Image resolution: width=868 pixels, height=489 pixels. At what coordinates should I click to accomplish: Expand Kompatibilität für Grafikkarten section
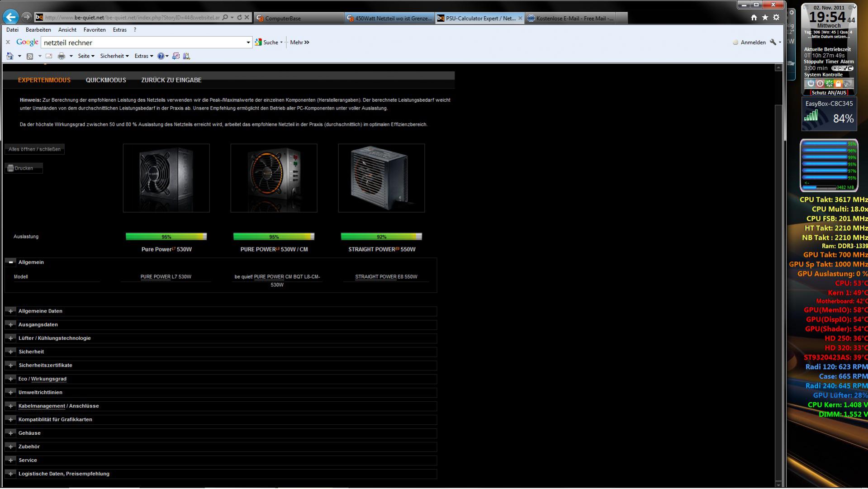click(x=11, y=420)
